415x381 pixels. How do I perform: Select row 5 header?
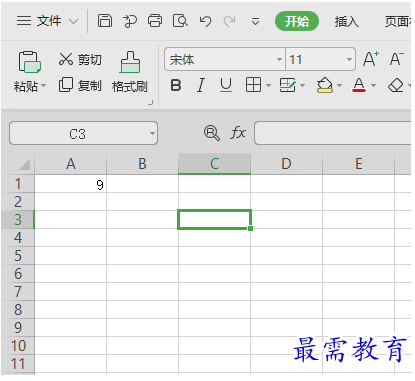pos(18,256)
